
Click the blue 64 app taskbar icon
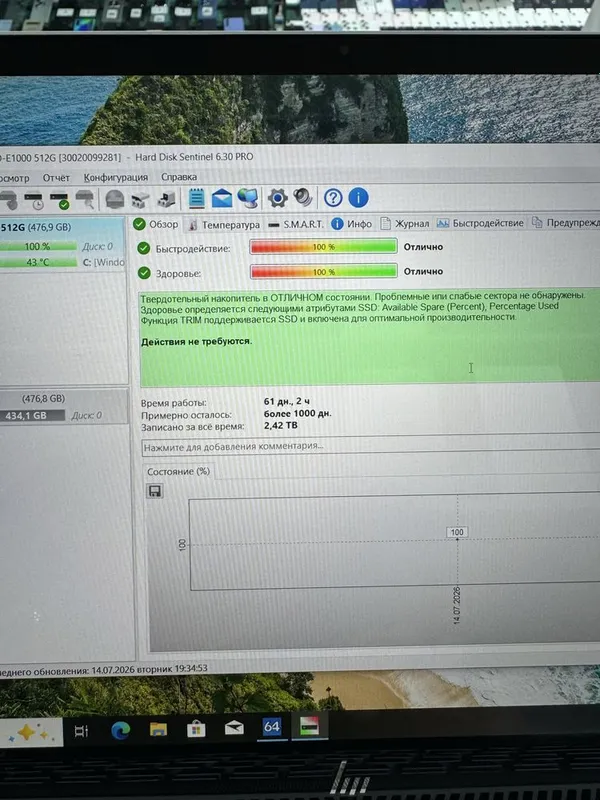[272, 727]
